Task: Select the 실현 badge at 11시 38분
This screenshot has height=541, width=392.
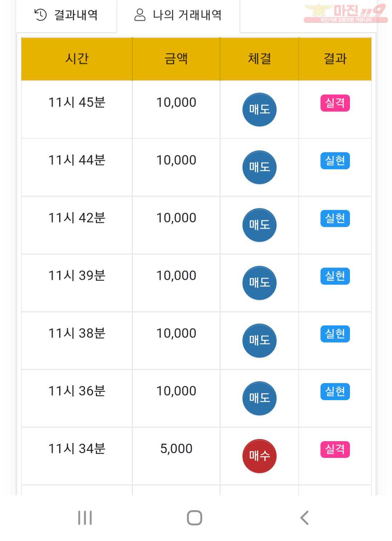Action: pos(335,334)
